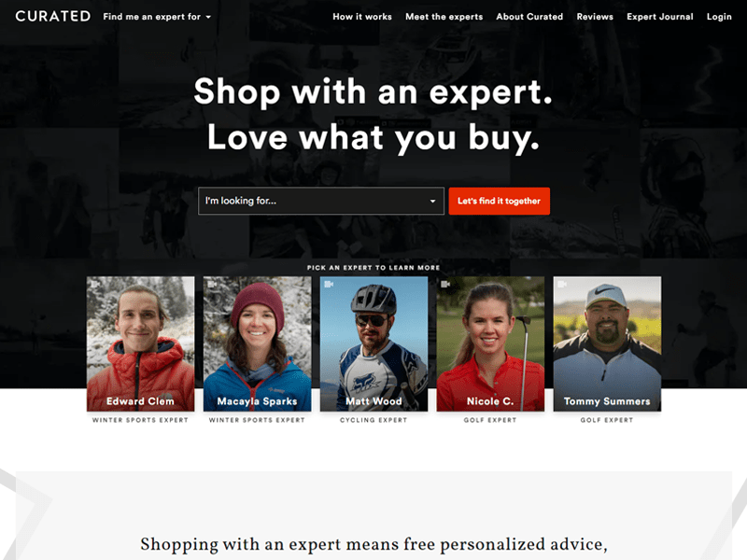Select Edward Clem's expert photo card
The image size is (747, 560).
(x=141, y=343)
